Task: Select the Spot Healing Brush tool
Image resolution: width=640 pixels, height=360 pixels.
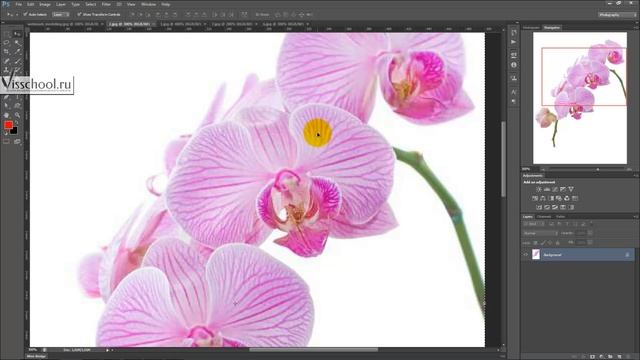Action: tap(6, 61)
